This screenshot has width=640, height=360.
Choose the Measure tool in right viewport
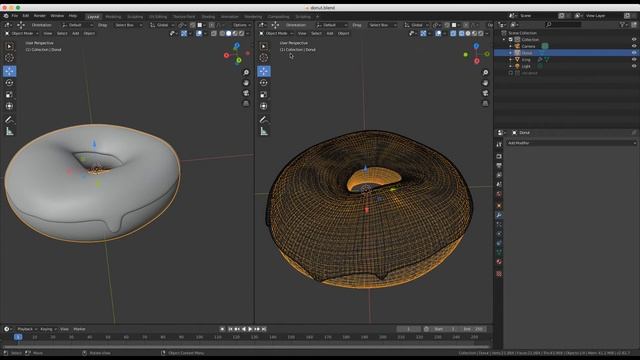point(264,131)
